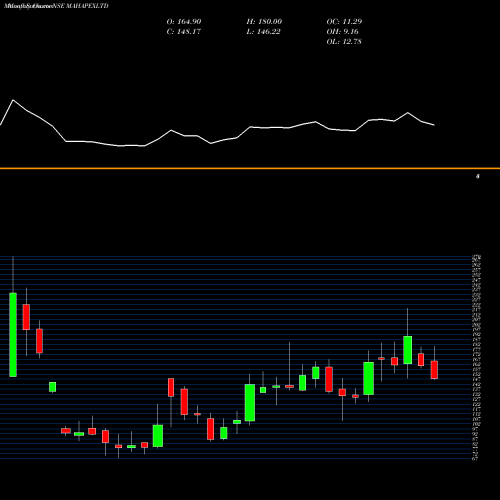Click the low price value 'L: 146.22'

pos(263,32)
